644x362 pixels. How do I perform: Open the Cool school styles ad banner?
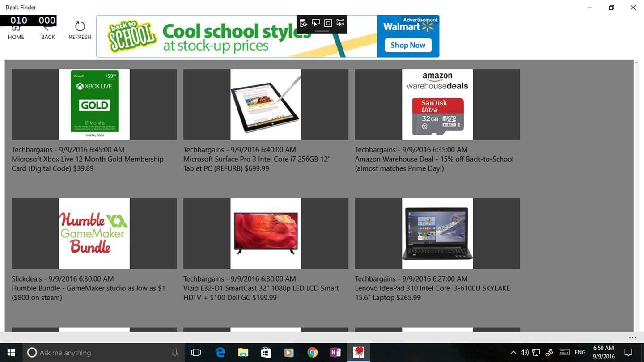[x=267, y=36]
